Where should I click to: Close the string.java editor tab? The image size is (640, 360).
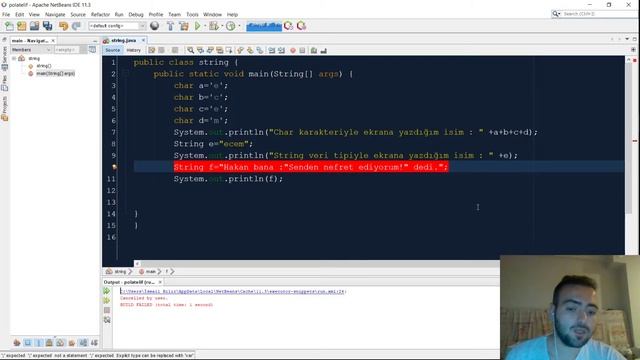[x=143, y=40]
